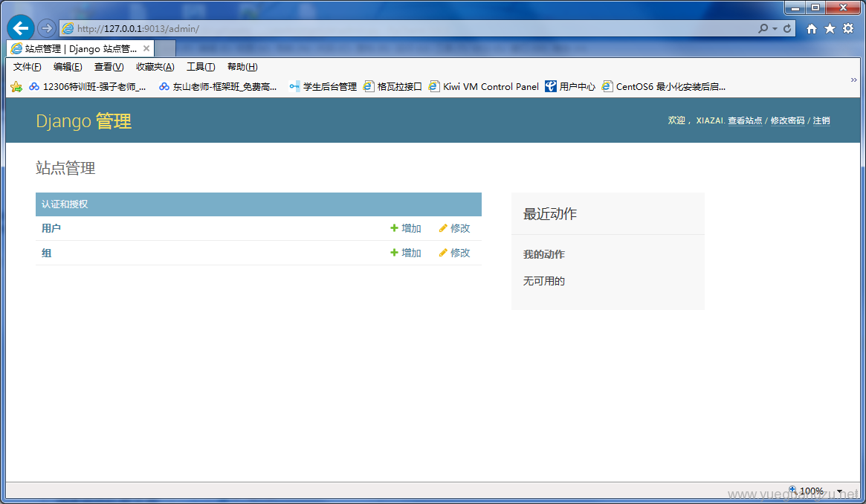The image size is (866, 504).
Task: Click the green plus 增加 for 组
Action: 406,253
